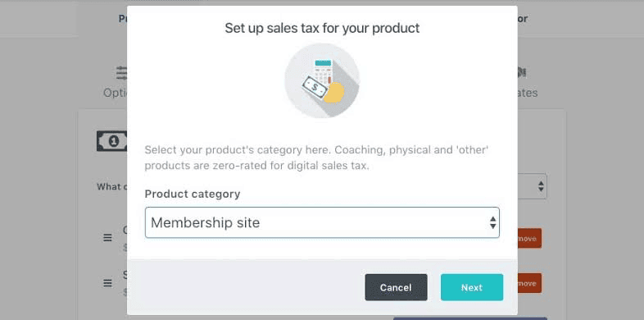Click the second orange Remove button

tap(529, 283)
